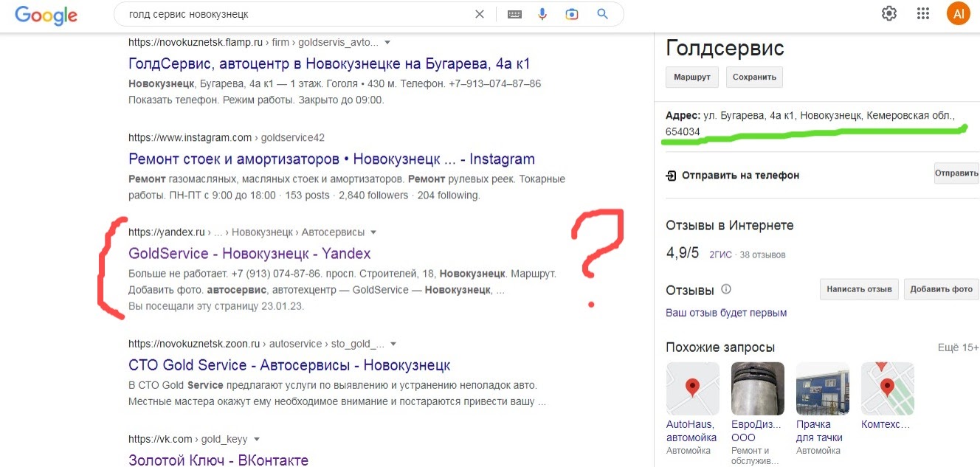Open the Google apps grid
This screenshot has width=980, height=467.
pyautogui.click(x=922, y=13)
